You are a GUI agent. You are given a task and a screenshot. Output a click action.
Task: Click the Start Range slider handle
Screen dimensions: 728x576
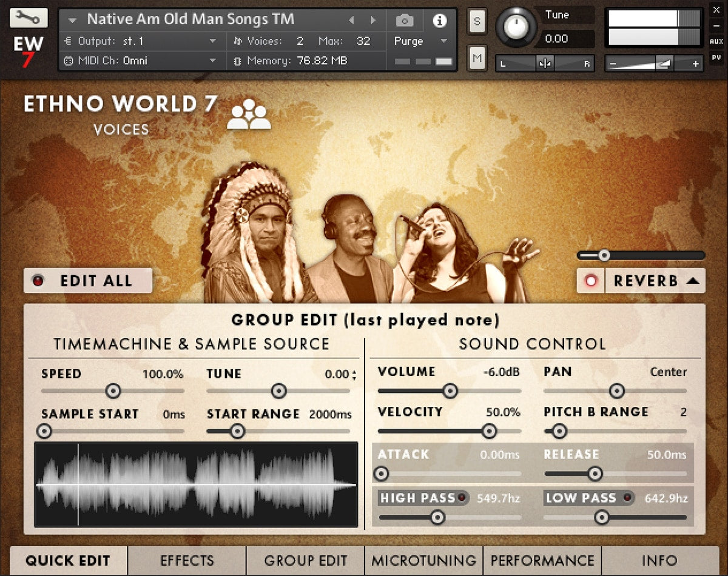click(x=237, y=431)
